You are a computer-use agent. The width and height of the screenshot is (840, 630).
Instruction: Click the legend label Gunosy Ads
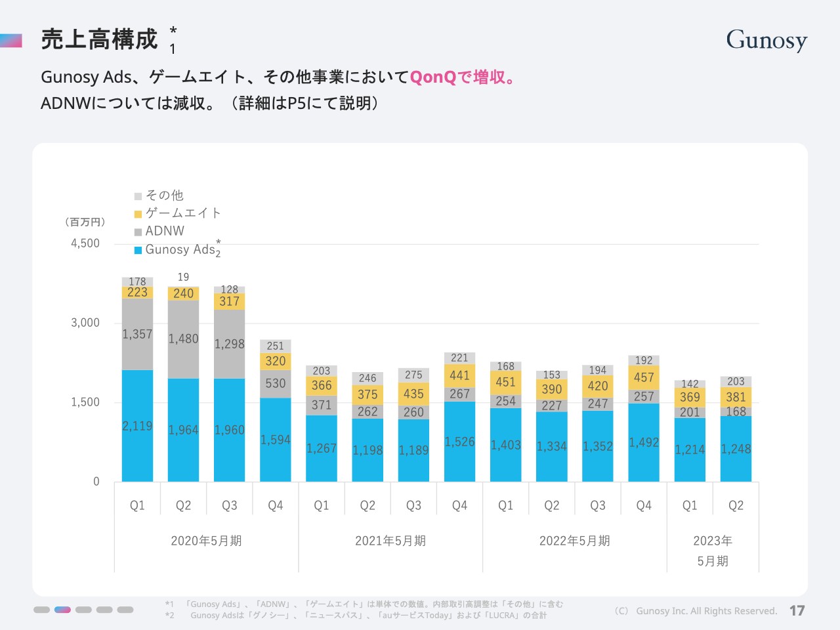pyautogui.click(x=180, y=249)
